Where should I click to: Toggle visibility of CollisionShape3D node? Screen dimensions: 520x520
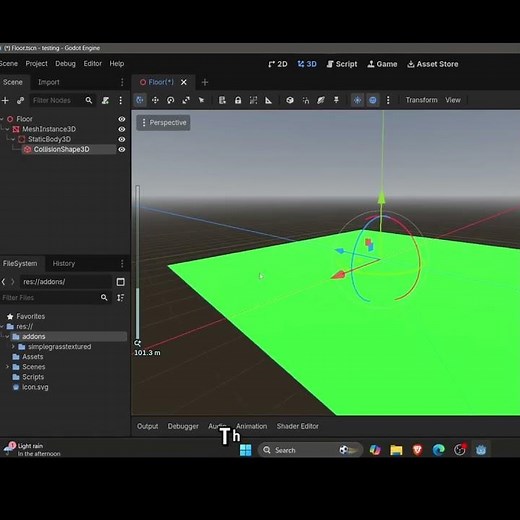tap(122, 149)
